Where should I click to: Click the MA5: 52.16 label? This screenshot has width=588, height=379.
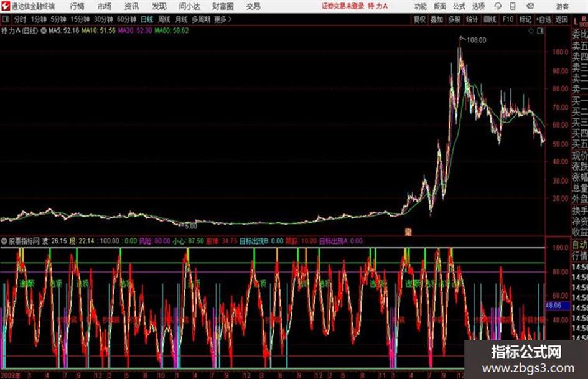63,30
